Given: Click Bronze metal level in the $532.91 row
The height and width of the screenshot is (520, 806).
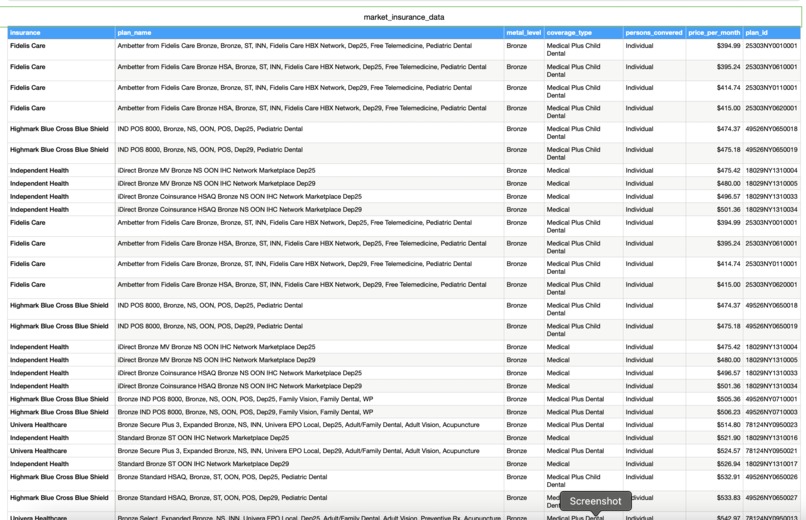Looking at the screenshot, I should pyautogui.click(x=517, y=477).
